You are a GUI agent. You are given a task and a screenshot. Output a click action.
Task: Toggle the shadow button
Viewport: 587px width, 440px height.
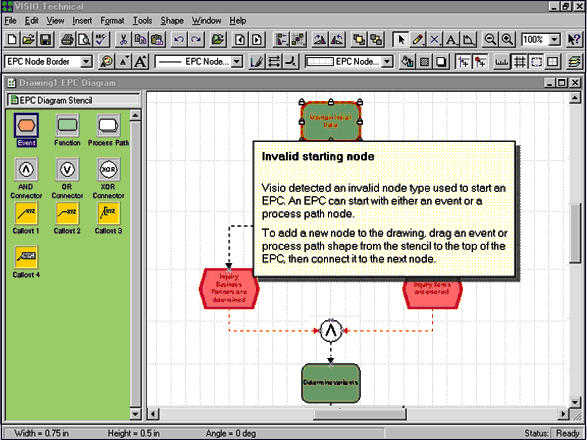[x=441, y=61]
